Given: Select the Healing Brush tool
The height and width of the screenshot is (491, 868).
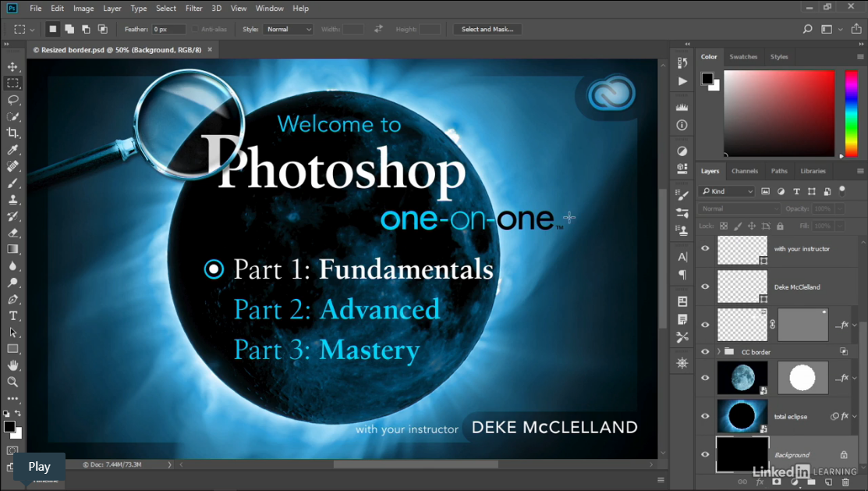Looking at the screenshot, I should 12,166.
